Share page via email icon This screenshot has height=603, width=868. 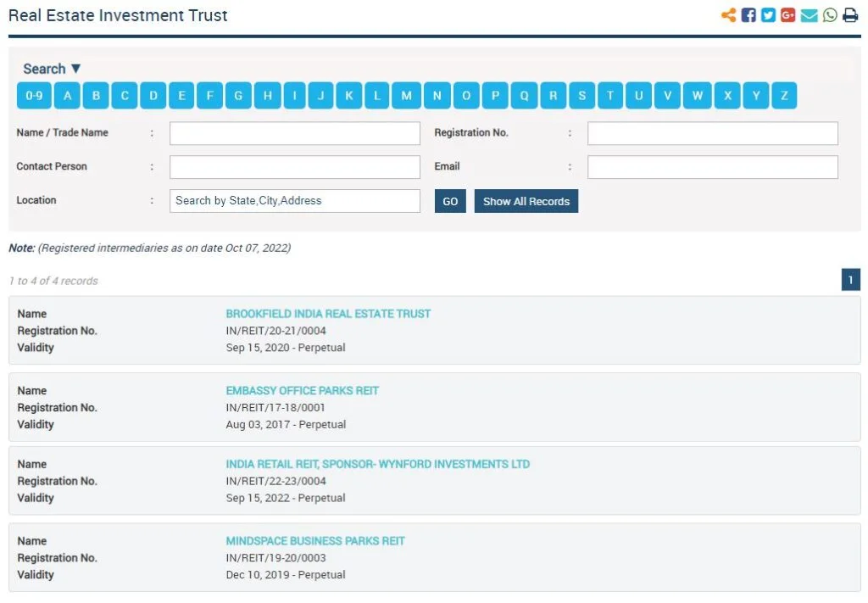point(809,15)
